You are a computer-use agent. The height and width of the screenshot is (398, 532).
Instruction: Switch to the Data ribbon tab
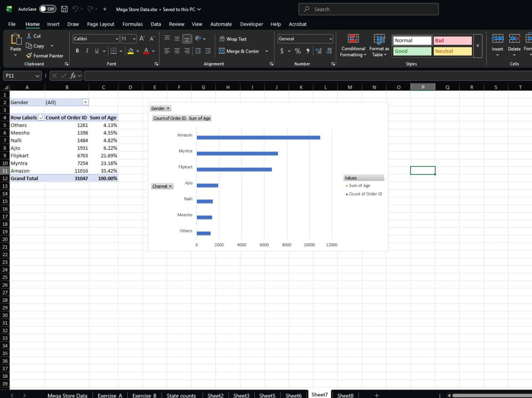(x=156, y=24)
